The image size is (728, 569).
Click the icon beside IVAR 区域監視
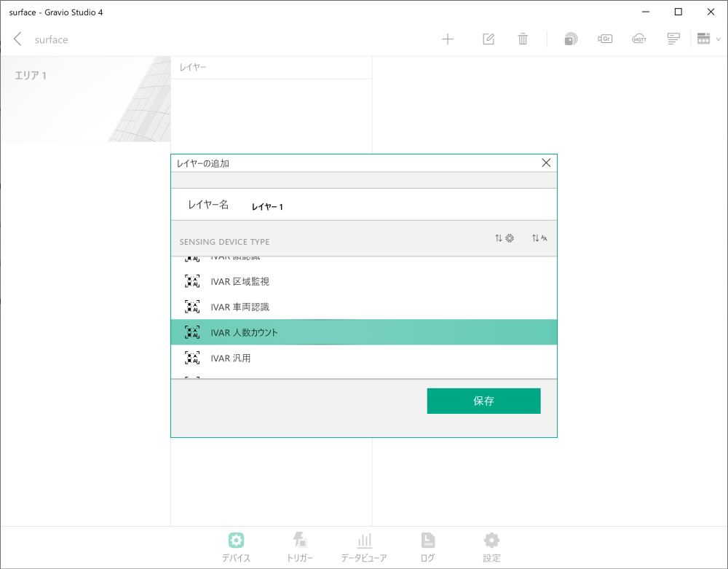coord(192,281)
